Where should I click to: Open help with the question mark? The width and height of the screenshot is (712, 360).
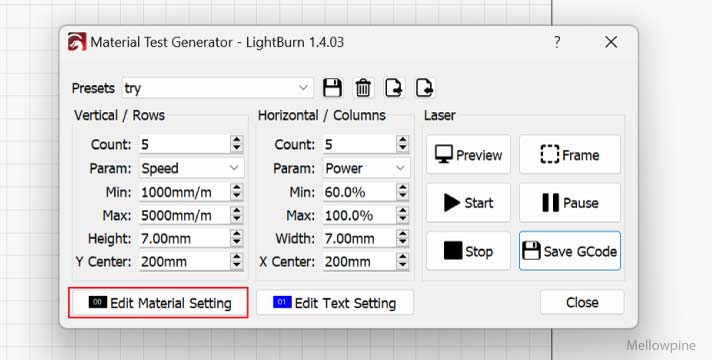[x=557, y=42]
